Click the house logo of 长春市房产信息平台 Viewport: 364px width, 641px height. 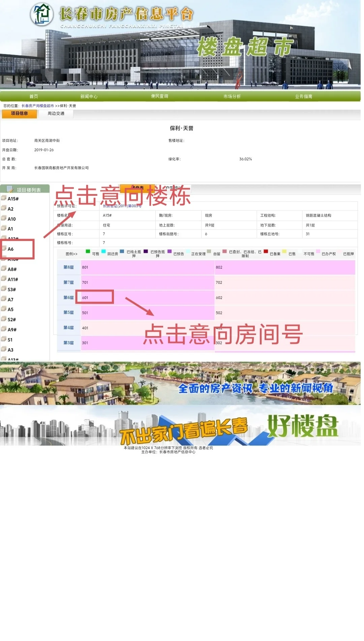point(42,14)
